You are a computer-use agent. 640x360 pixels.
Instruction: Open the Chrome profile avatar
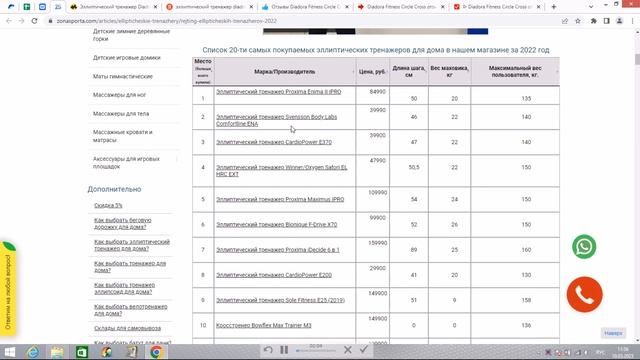click(619, 21)
